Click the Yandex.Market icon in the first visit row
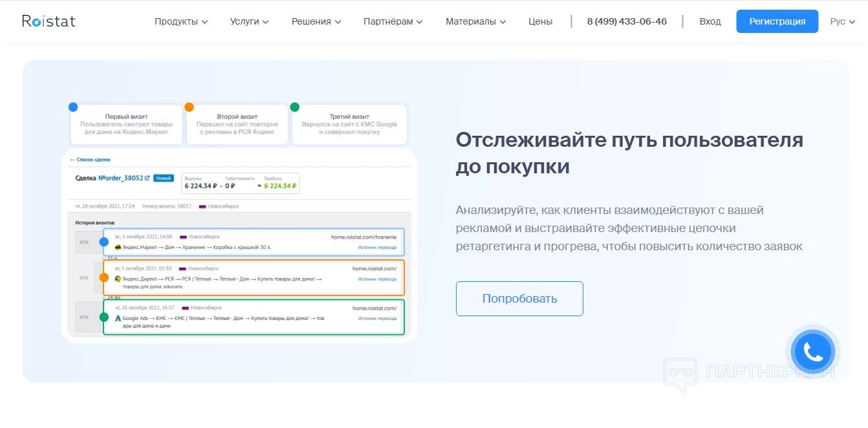868x428 pixels. tap(118, 247)
